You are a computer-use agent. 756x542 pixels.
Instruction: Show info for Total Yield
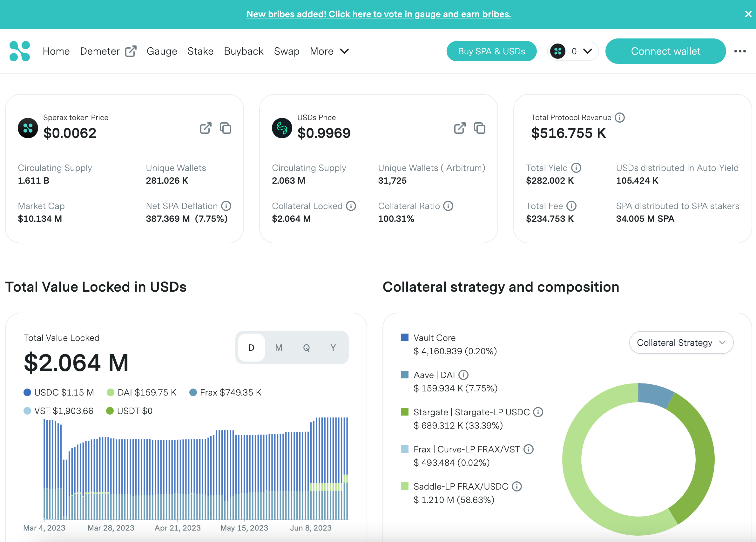point(576,168)
